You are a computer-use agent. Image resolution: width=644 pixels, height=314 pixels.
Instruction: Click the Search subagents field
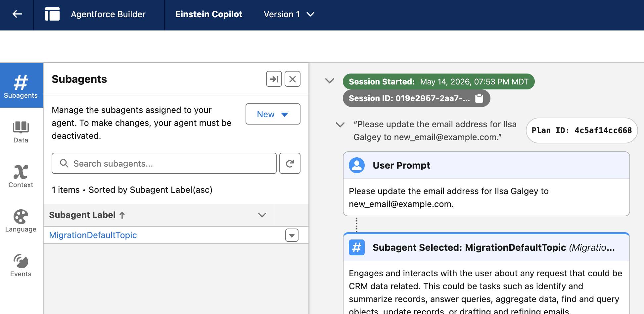(x=164, y=163)
